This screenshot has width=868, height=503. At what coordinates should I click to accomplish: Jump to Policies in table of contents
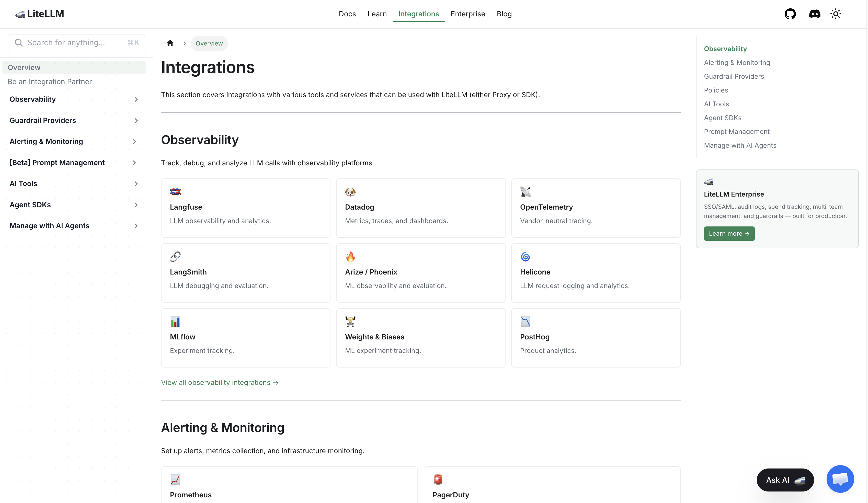point(716,90)
